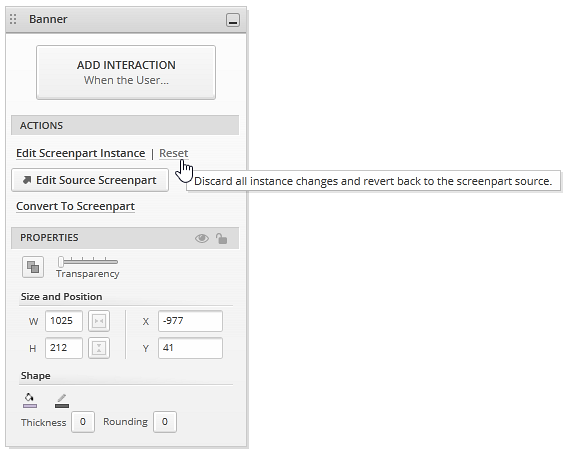Click the ADD INTERACTION button

(x=126, y=72)
